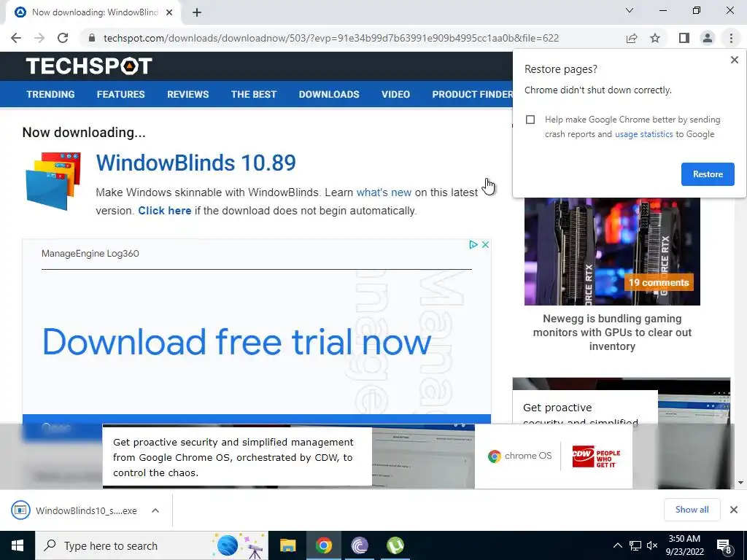Viewport: 747px width, 560px height.
Task: Share this page using the share icon
Action: [632, 38]
